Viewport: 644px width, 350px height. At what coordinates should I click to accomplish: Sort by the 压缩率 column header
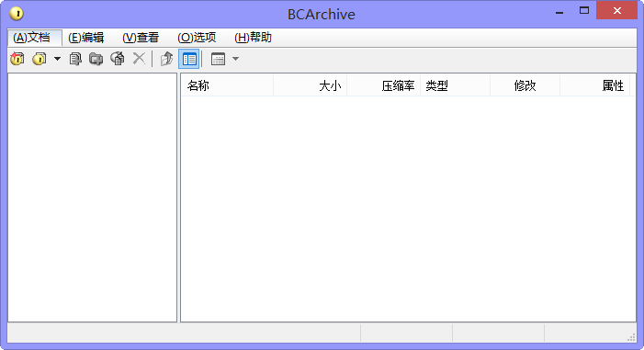point(384,85)
